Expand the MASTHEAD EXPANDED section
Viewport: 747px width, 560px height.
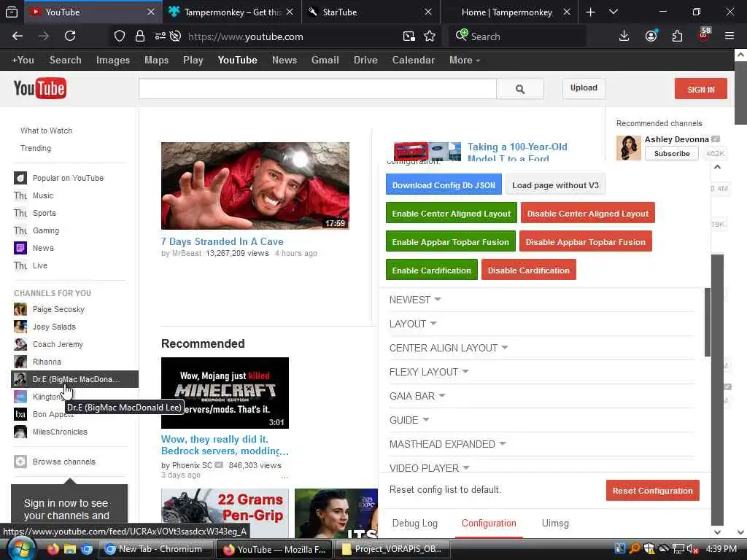pos(447,444)
